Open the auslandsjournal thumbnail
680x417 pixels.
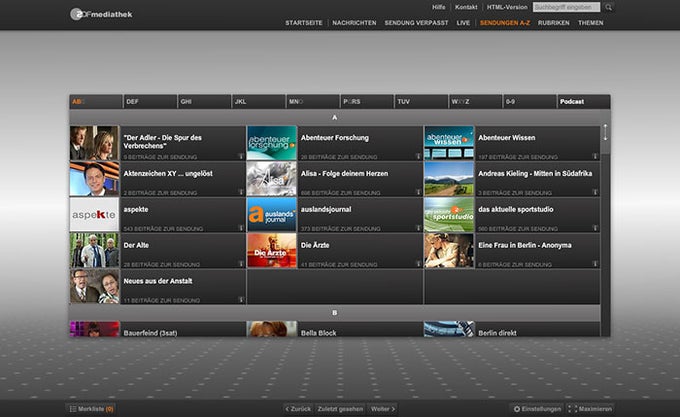pyautogui.click(x=272, y=215)
